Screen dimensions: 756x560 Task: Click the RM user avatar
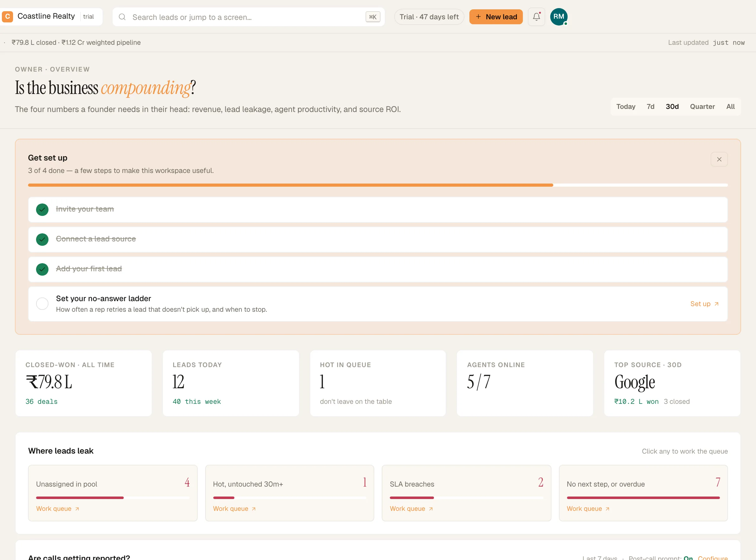559,16
